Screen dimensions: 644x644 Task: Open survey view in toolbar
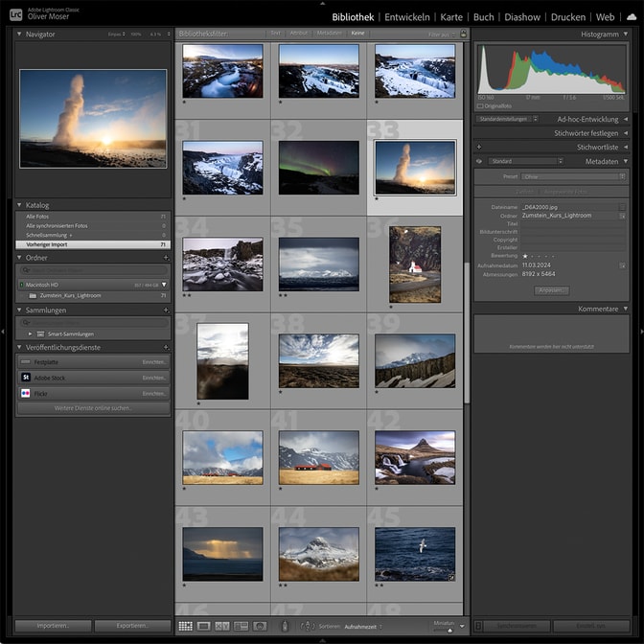coord(241,626)
